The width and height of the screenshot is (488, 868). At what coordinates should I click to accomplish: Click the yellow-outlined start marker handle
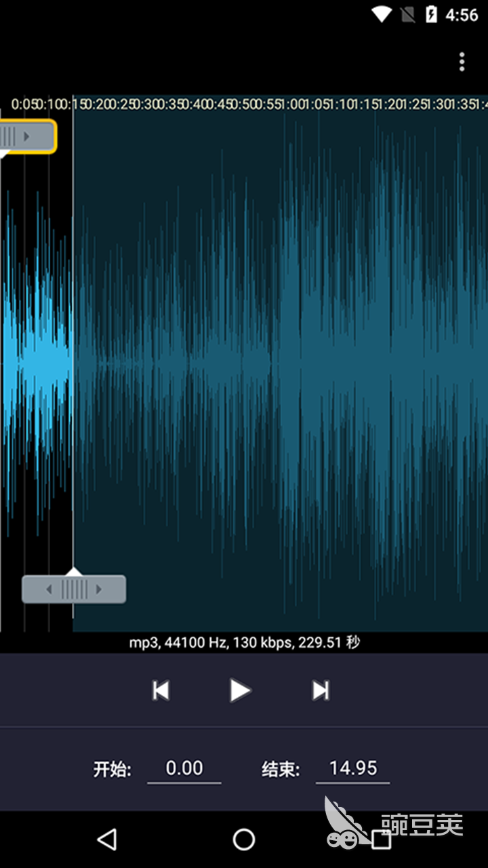[26, 137]
